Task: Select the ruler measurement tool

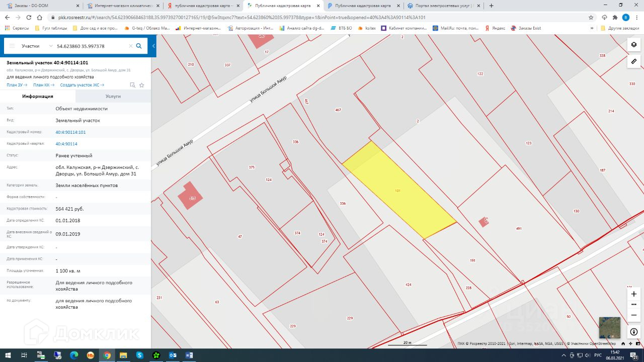Action: (x=633, y=61)
